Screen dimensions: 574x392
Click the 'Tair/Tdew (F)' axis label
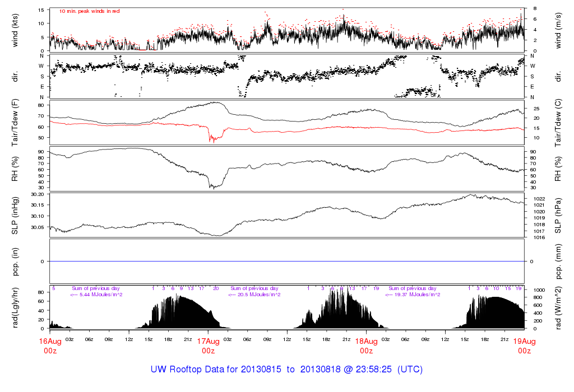click(16, 122)
